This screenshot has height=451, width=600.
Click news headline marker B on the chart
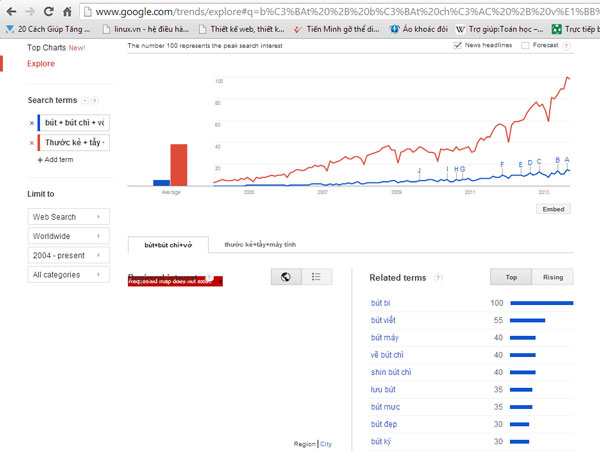point(558,160)
